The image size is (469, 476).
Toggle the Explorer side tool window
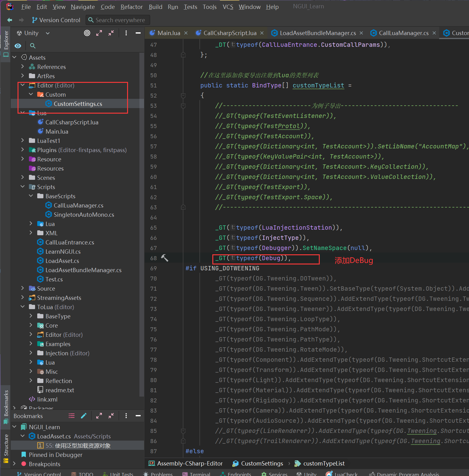(x=6, y=44)
